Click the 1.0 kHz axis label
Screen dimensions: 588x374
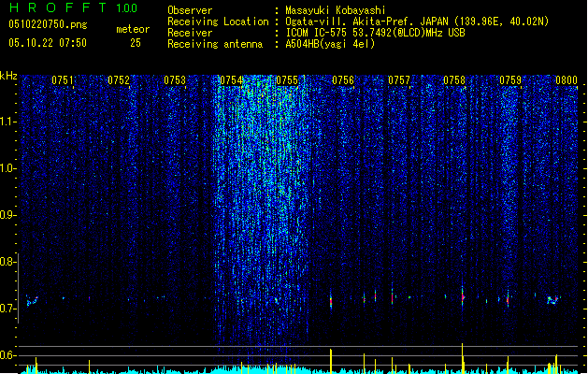click(7, 168)
